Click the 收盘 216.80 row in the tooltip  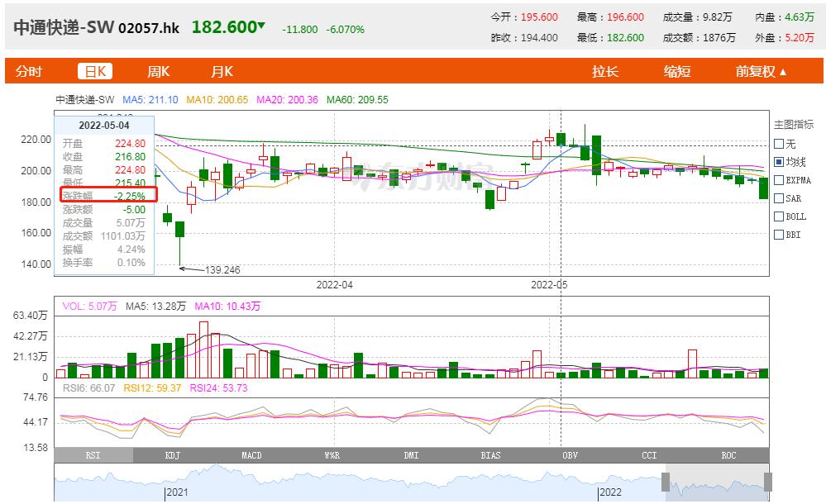104,156
